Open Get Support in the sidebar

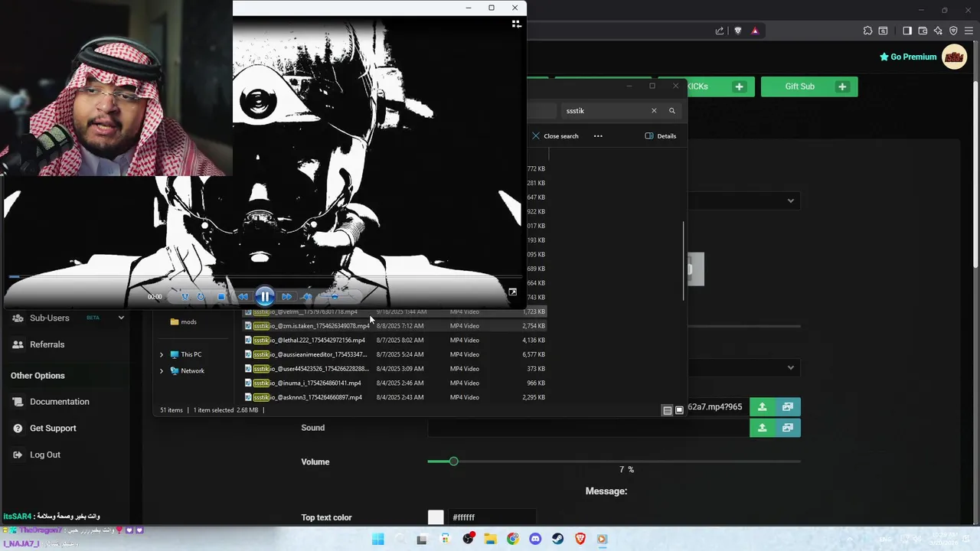pos(53,429)
